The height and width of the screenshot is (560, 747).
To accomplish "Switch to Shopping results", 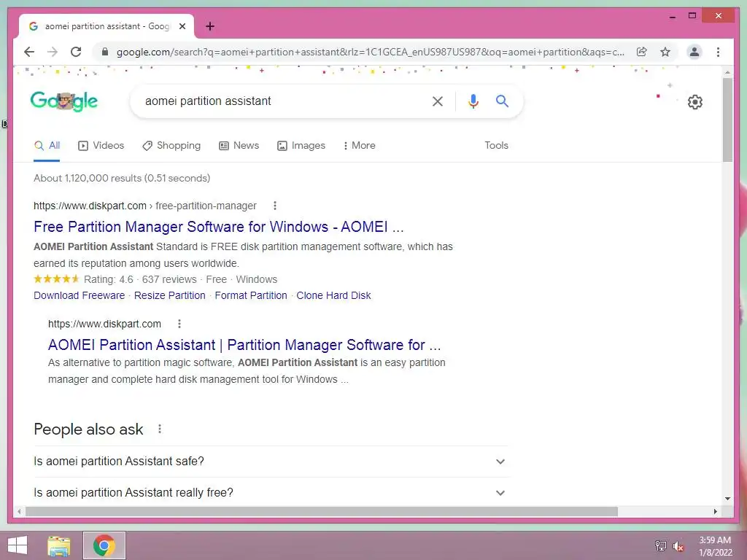I will click(x=171, y=146).
